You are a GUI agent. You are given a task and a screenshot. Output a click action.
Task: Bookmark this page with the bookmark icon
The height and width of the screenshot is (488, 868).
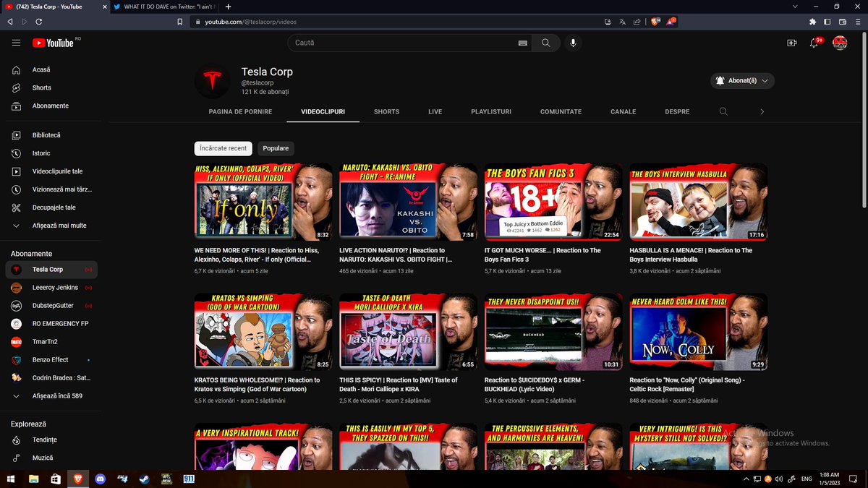[x=180, y=22]
